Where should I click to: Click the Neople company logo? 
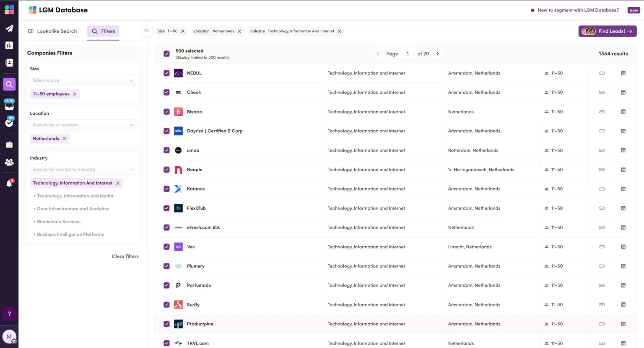(178, 170)
